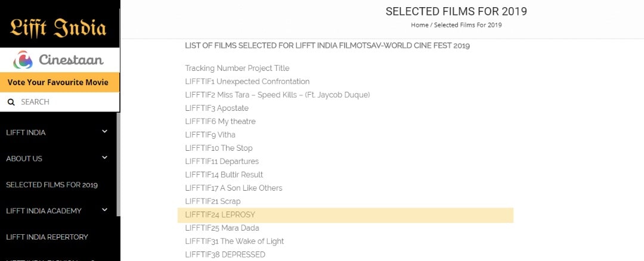Click the highlighted LIFFTIF24 LEPROSY row
Viewport: 644px width, 261px height.
pyautogui.click(x=345, y=215)
